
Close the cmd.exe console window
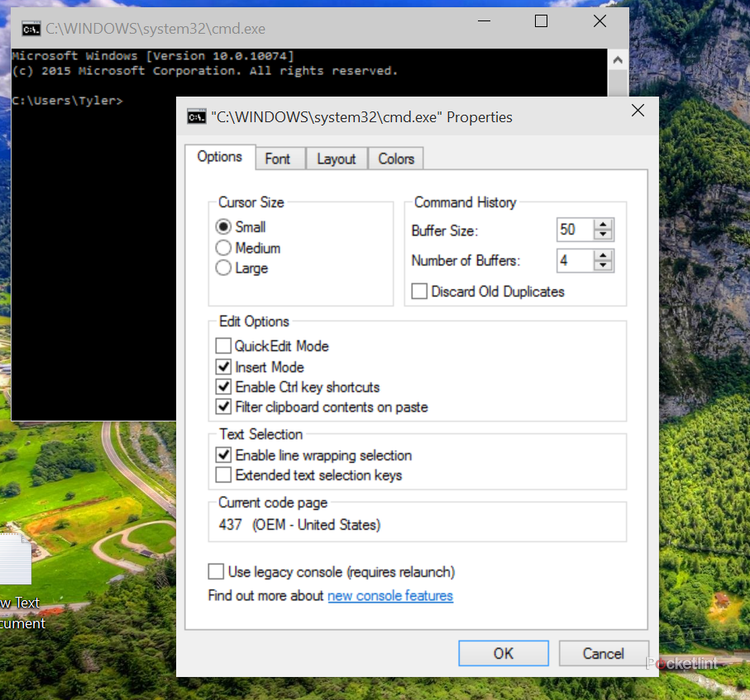click(600, 21)
